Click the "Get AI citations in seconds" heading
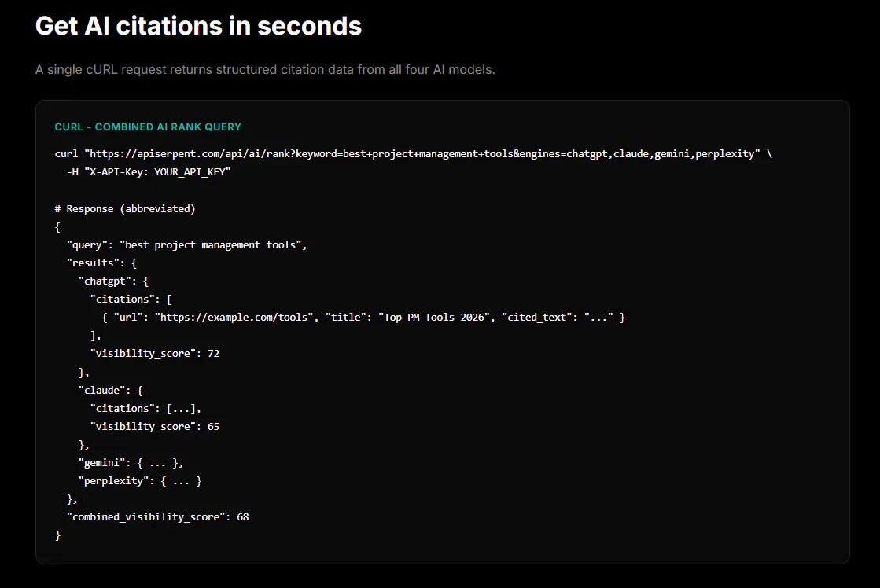880x588 pixels. (198, 26)
